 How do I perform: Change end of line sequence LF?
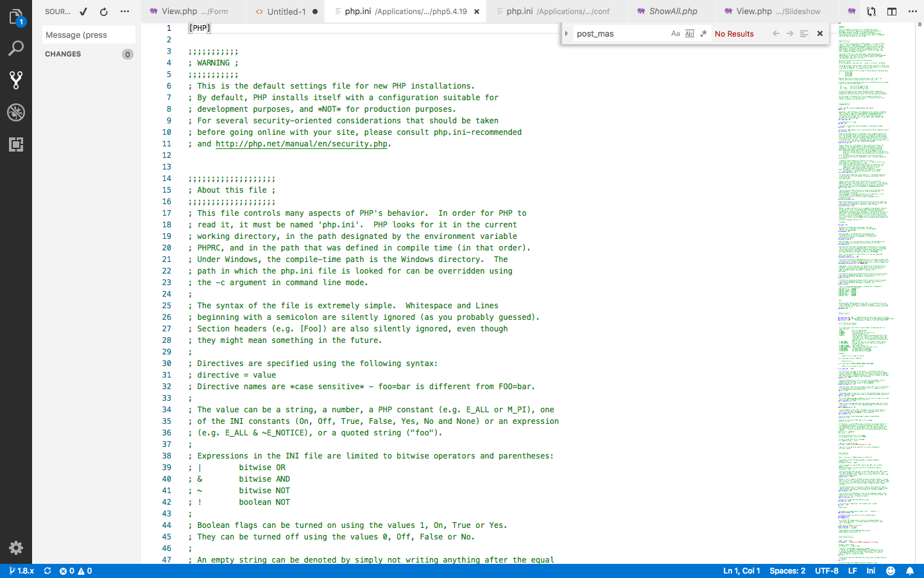pyautogui.click(x=853, y=570)
